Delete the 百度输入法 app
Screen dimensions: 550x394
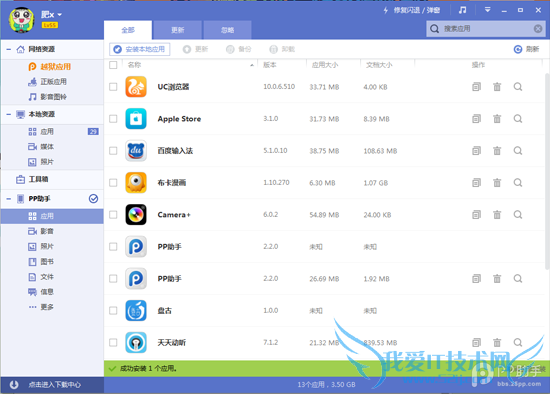497,151
